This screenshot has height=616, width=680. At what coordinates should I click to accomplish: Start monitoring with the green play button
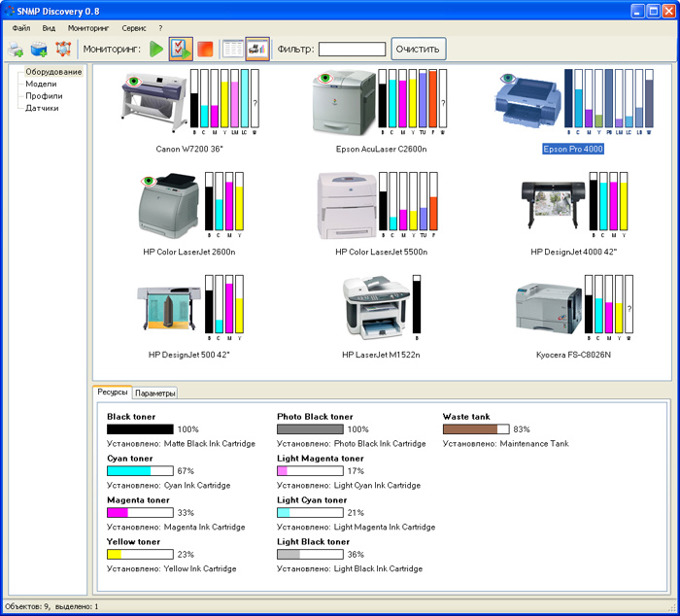click(156, 49)
